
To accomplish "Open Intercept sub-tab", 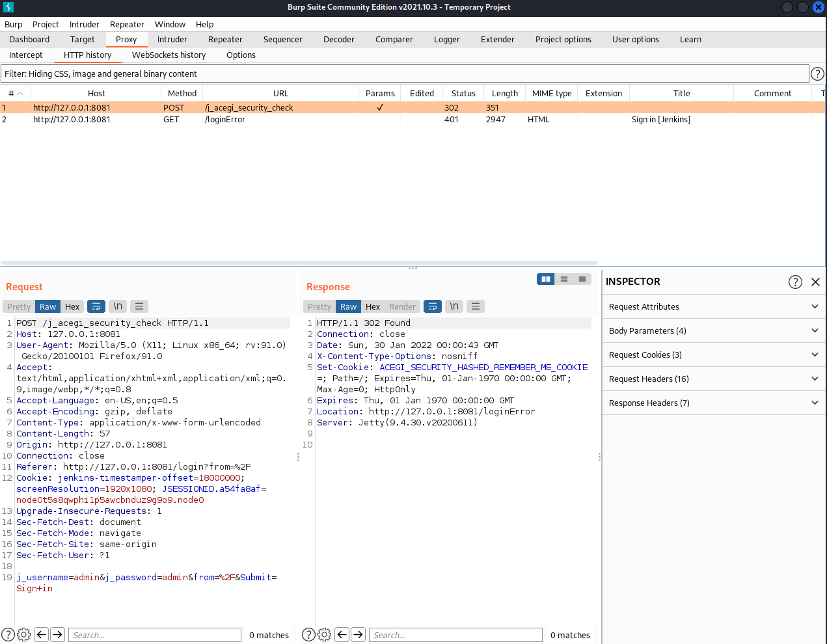I will click(x=26, y=55).
